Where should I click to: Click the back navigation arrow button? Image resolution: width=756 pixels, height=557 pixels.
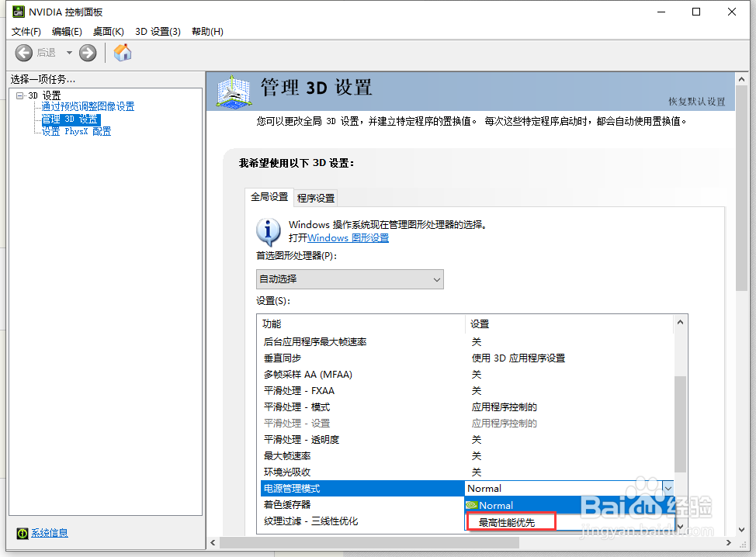click(23, 53)
